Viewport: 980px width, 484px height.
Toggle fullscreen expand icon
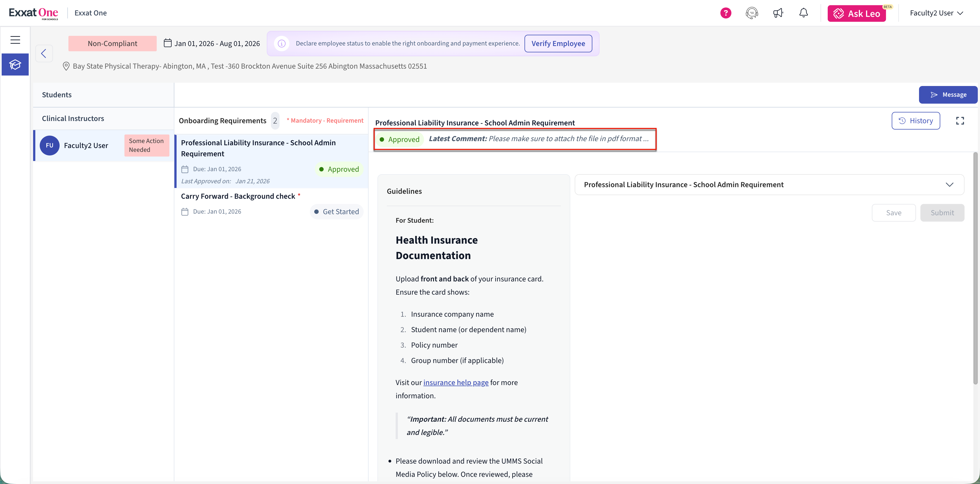(960, 121)
